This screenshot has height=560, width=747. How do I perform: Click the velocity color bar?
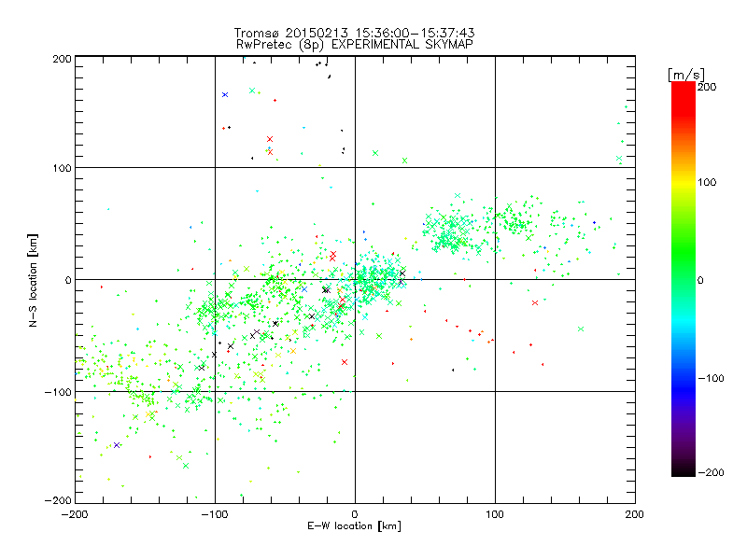point(684,279)
